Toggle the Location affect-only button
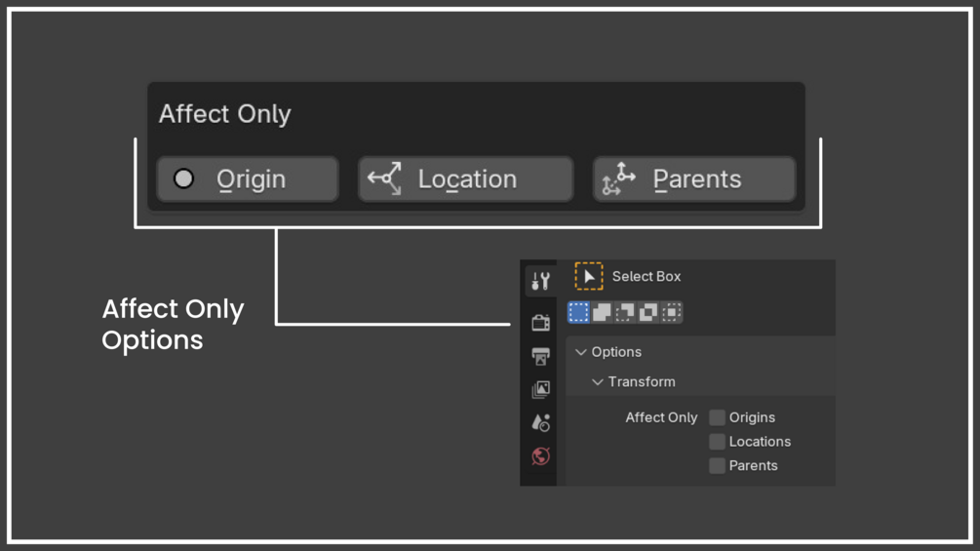Screen dimensions: 980x551 point(465,179)
